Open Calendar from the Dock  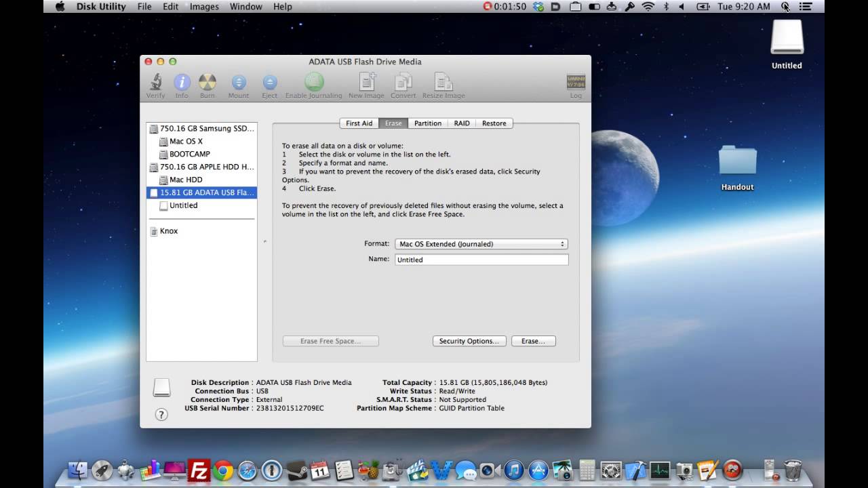(319, 470)
